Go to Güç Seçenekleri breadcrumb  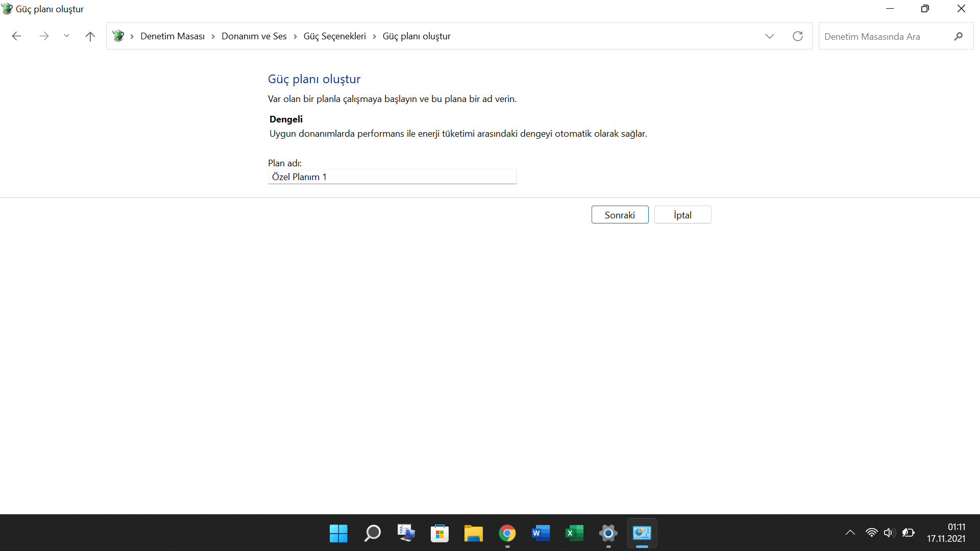[334, 36]
